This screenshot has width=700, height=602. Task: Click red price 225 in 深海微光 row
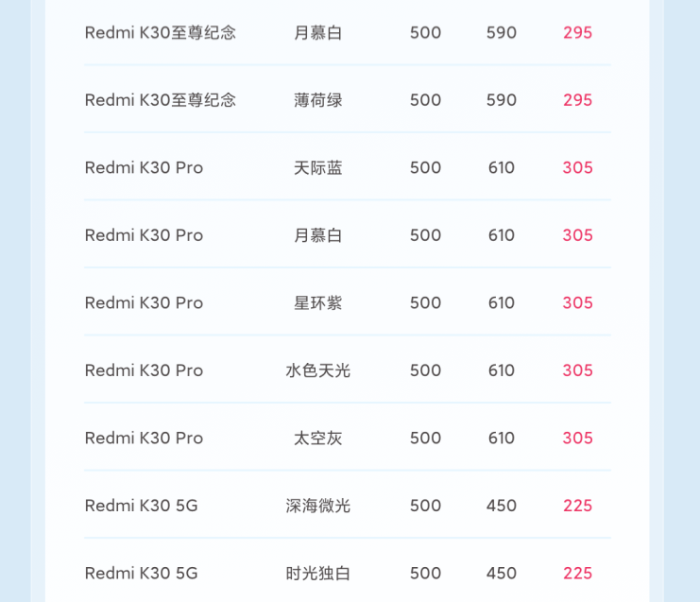click(577, 506)
